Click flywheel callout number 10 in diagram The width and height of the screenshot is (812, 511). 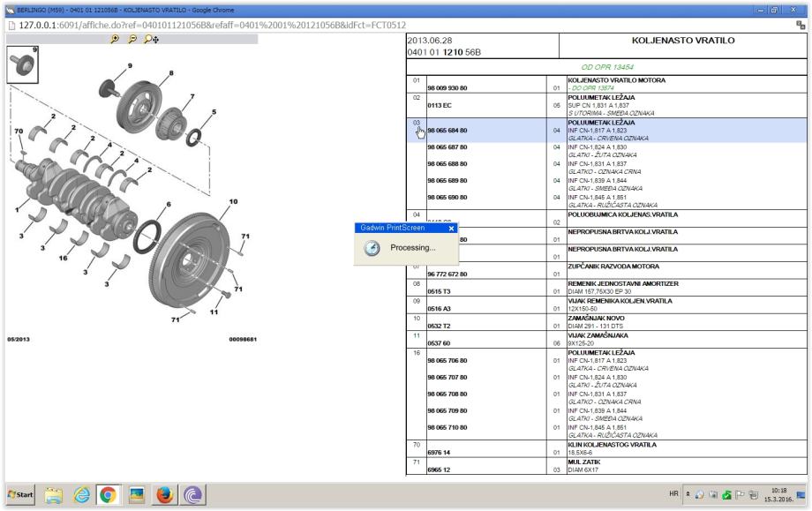[x=233, y=202]
